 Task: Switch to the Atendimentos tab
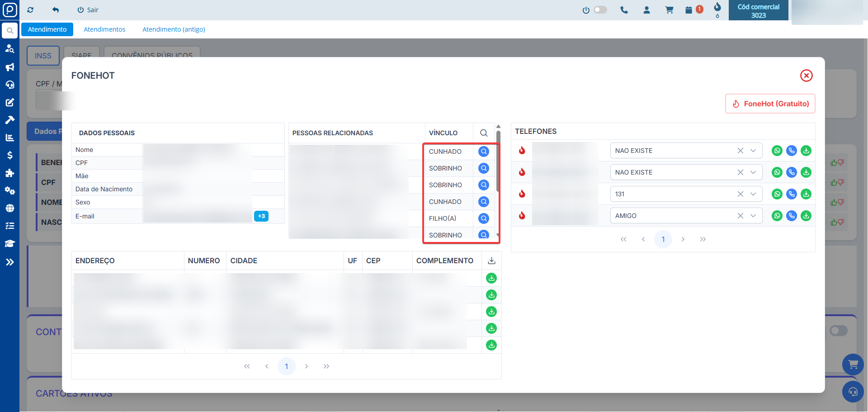[x=104, y=29]
